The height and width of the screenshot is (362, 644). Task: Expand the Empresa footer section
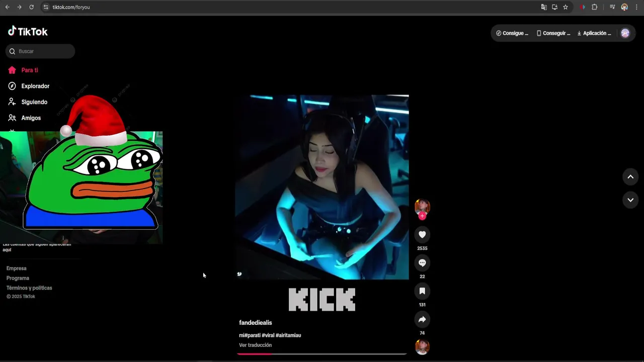pos(16,268)
